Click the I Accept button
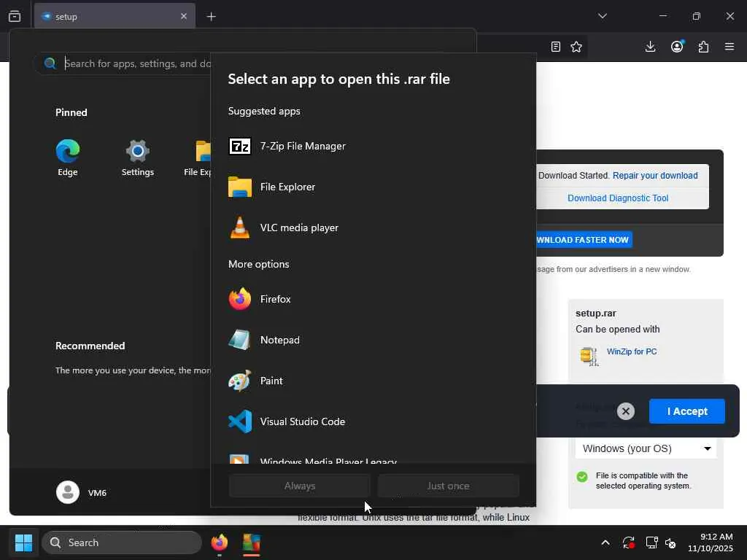747x560 pixels. [687, 411]
